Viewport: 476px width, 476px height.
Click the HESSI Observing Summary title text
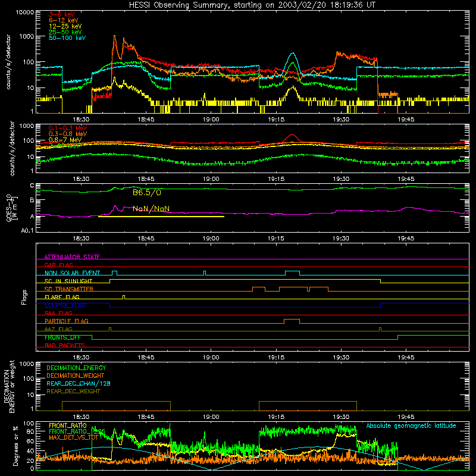252,5
